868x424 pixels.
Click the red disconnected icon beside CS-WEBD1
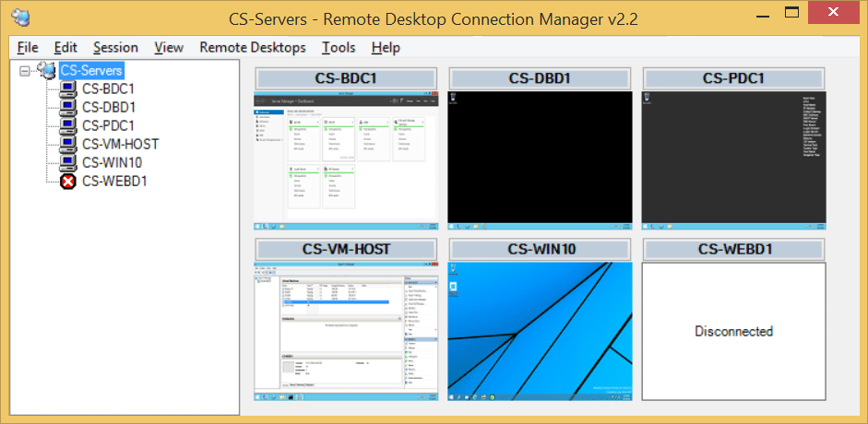click(x=67, y=182)
